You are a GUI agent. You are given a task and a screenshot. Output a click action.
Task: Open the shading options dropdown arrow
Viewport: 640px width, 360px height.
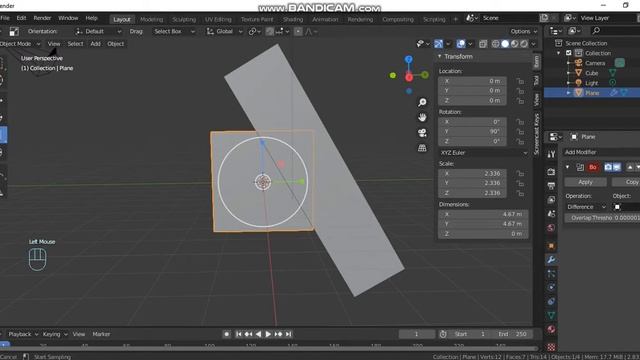(533, 44)
